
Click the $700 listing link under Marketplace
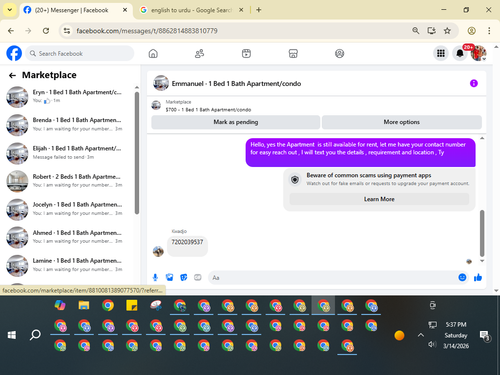tap(208, 110)
